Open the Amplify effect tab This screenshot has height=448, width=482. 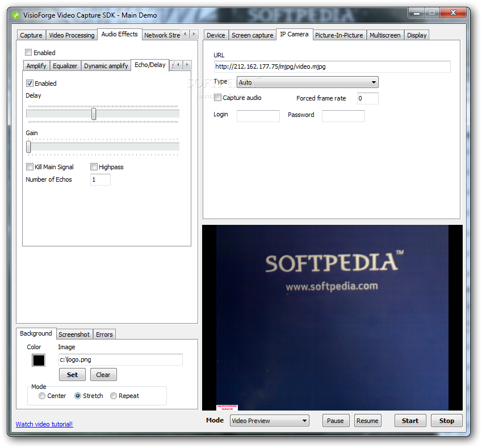(x=36, y=66)
